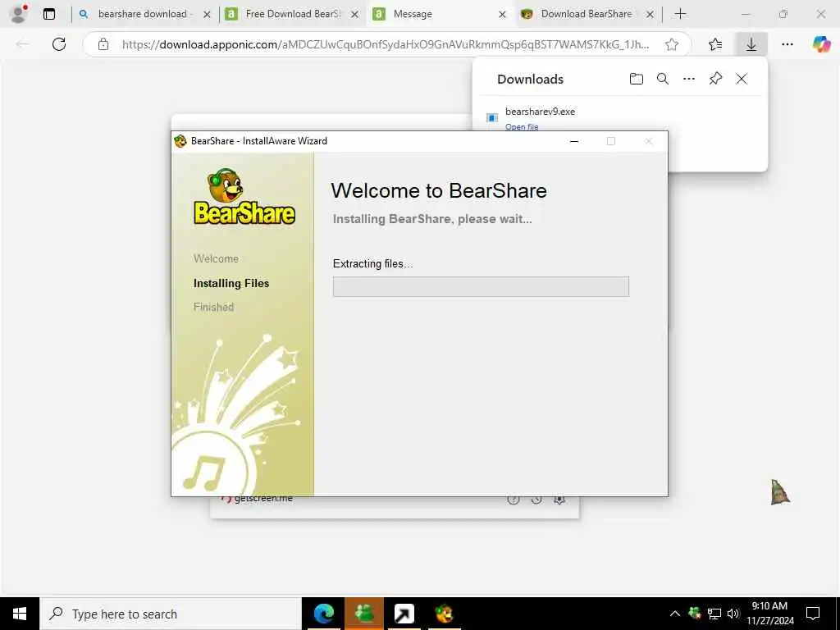Click the browser Back arrow
Viewport: 840px width, 630px height.
[x=23, y=44]
